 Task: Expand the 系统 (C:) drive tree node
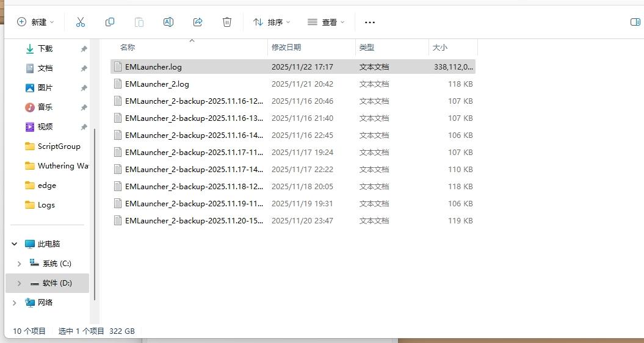pyautogui.click(x=19, y=264)
